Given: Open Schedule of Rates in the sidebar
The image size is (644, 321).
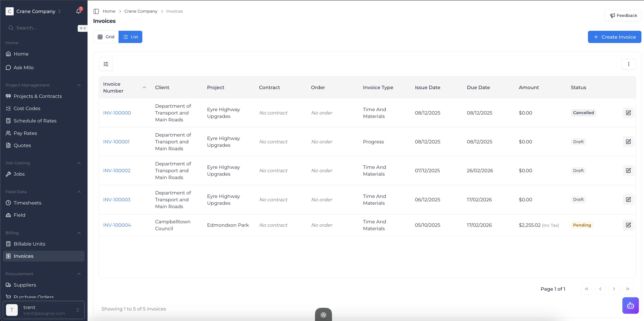Looking at the screenshot, I should pyautogui.click(x=35, y=121).
